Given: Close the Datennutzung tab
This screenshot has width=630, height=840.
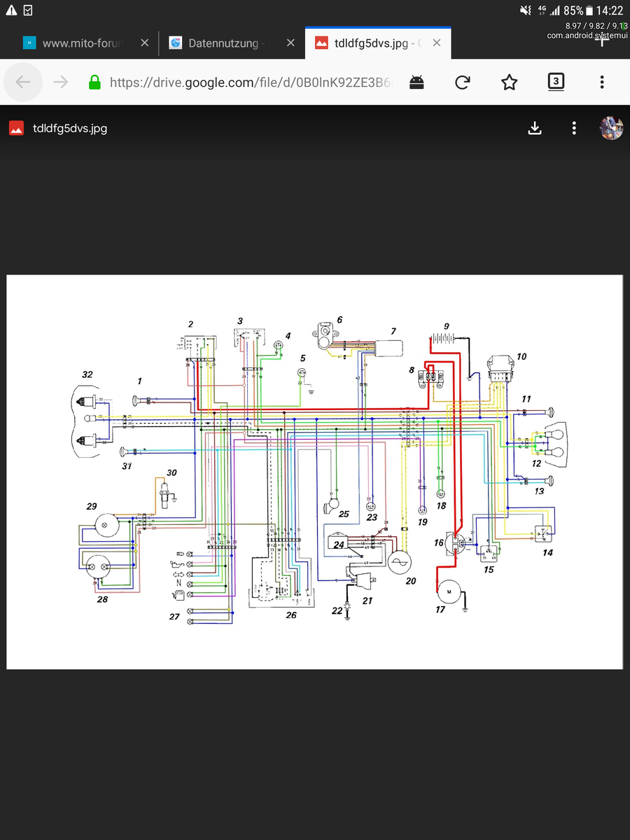Looking at the screenshot, I should point(290,43).
